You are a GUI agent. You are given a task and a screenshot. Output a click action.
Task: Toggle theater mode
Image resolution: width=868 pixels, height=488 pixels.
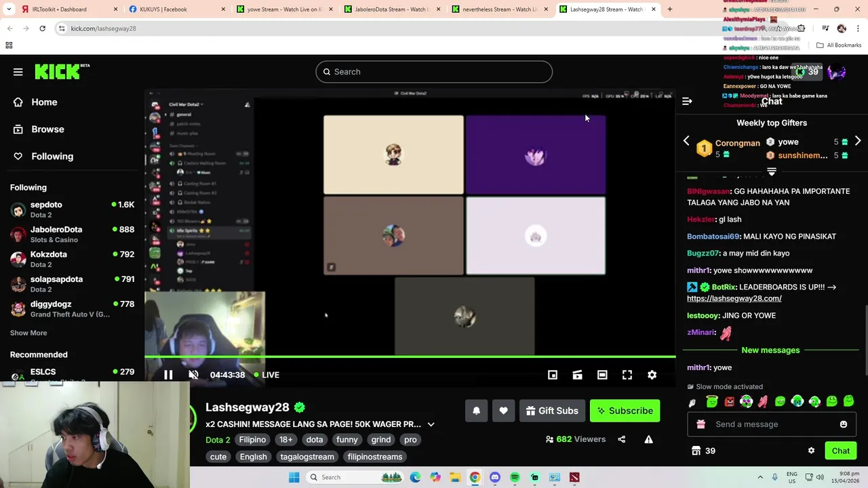(602, 375)
